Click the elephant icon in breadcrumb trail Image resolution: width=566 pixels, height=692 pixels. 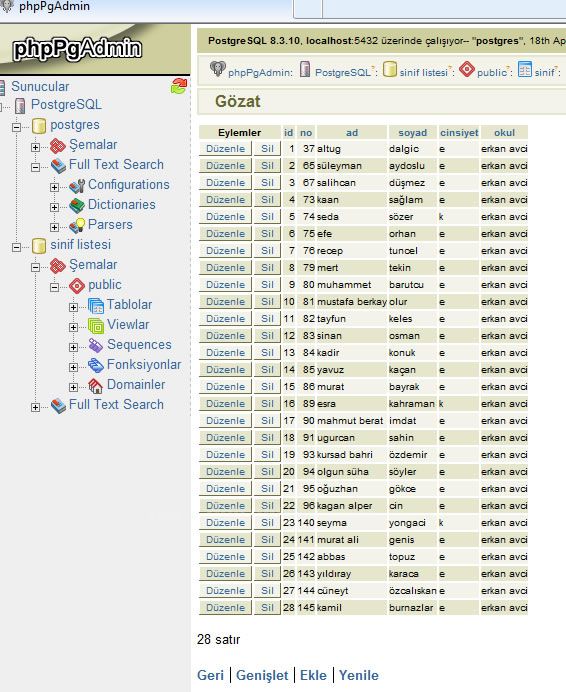click(218, 69)
